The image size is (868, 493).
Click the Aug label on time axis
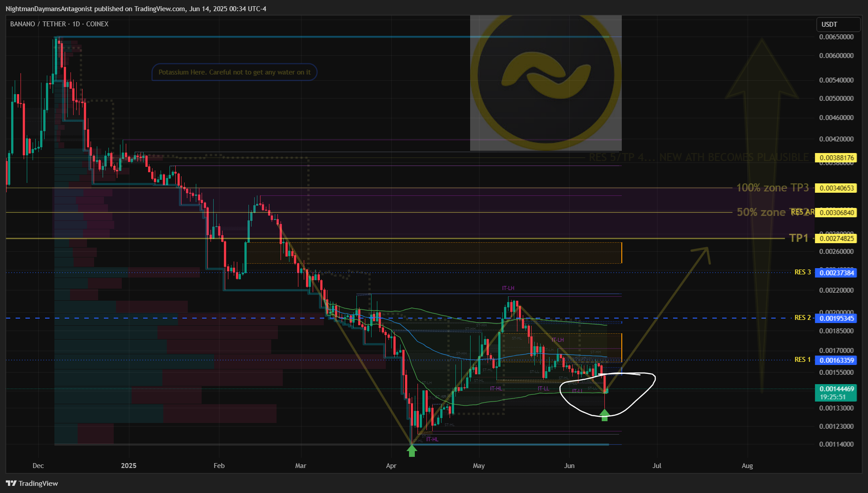click(747, 466)
